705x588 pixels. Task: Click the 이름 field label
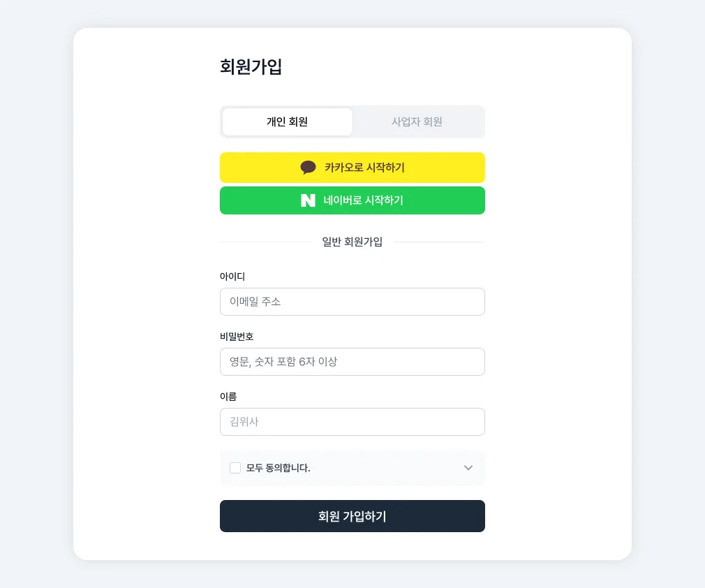pyautogui.click(x=228, y=397)
